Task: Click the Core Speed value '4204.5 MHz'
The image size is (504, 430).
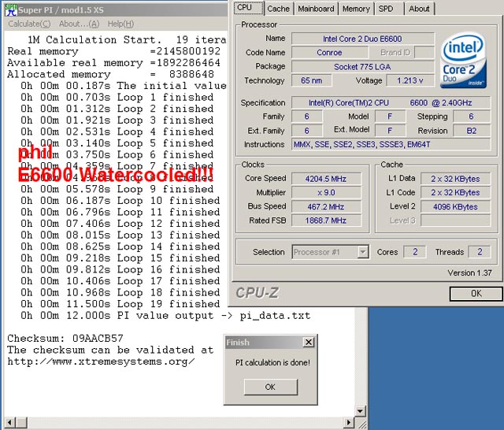Action: (326, 179)
